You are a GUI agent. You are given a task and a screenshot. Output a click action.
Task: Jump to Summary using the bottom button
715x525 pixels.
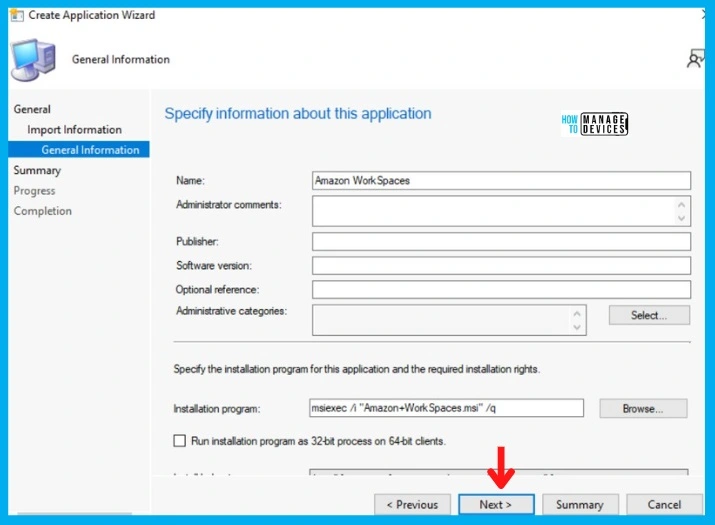pos(580,504)
